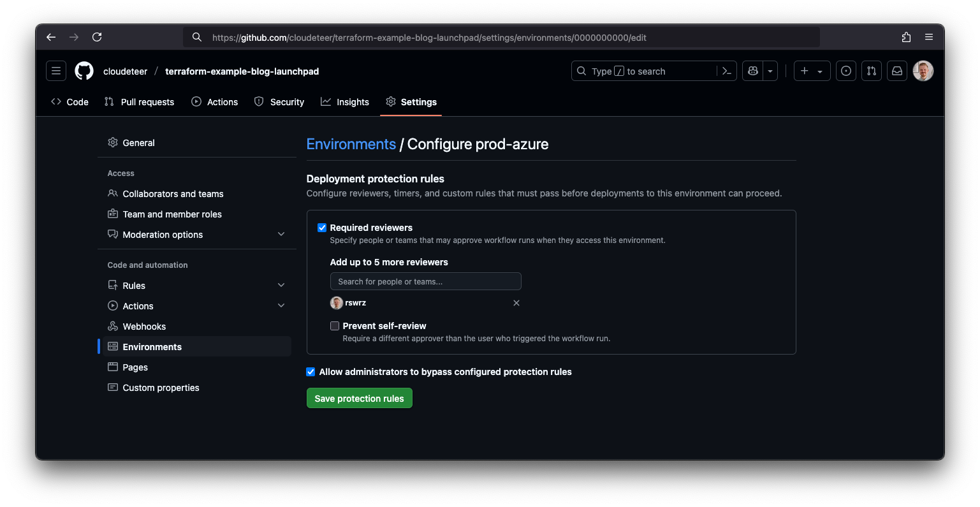Open Pages settings in sidebar
The image size is (980, 507).
tap(197, 367)
